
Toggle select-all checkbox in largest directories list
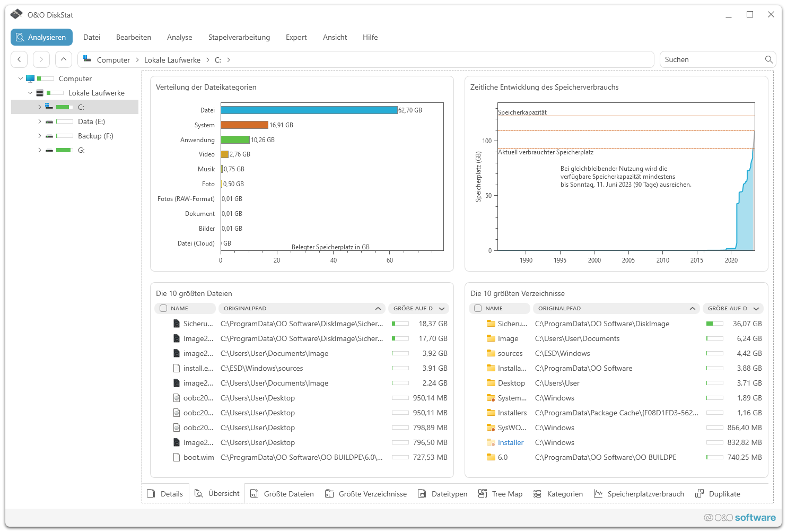478,308
